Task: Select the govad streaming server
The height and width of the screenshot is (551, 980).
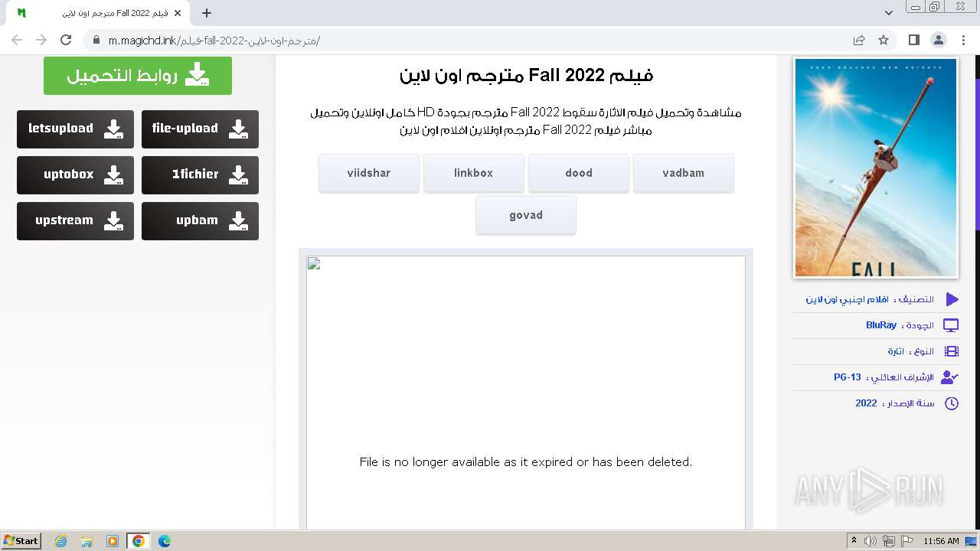Action: [x=526, y=215]
